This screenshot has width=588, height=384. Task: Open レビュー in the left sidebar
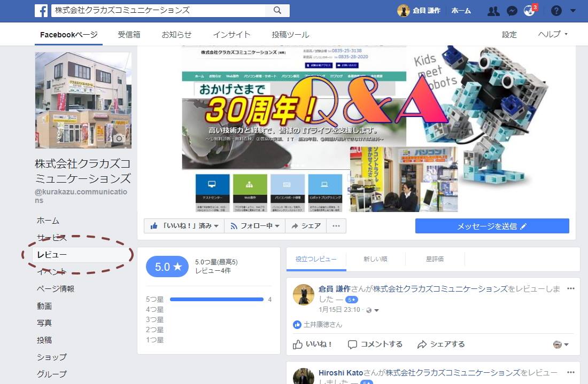(52, 255)
